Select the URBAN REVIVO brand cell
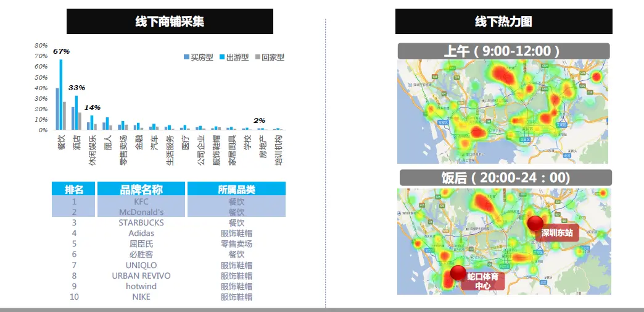Viewport: 644px width, 312px height. click(141, 276)
